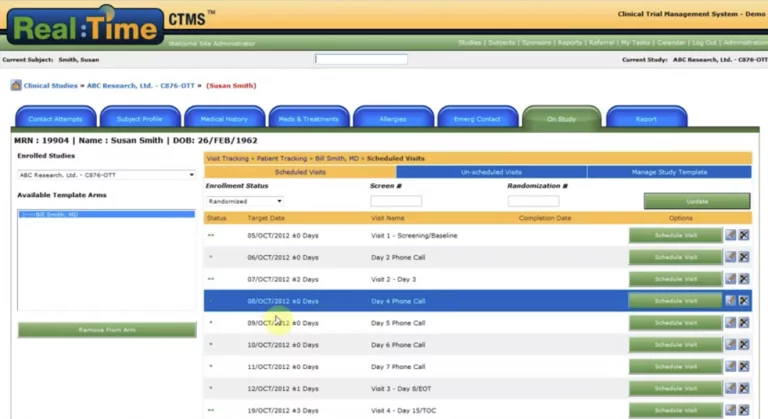Delete the Day 7 Phone Call row
The image size is (768, 419).
(x=744, y=366)
